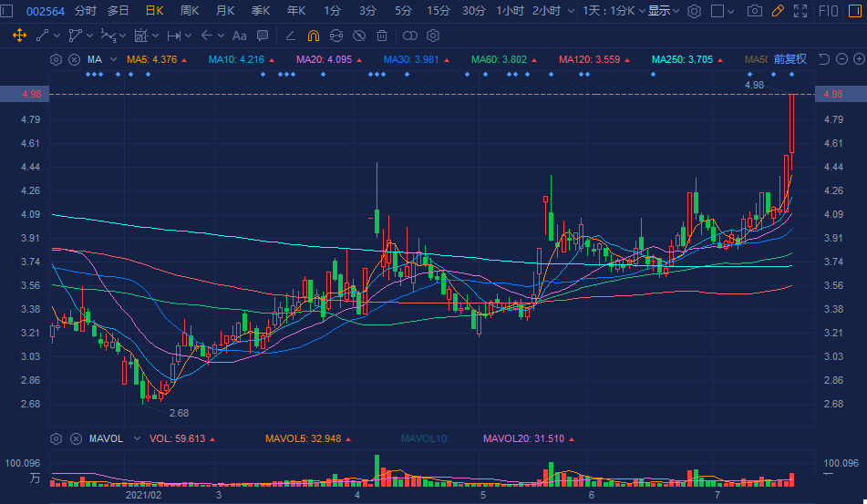867x504 pixels.
Task: Open MA indicator settings gear
Action: coord(57,59)
